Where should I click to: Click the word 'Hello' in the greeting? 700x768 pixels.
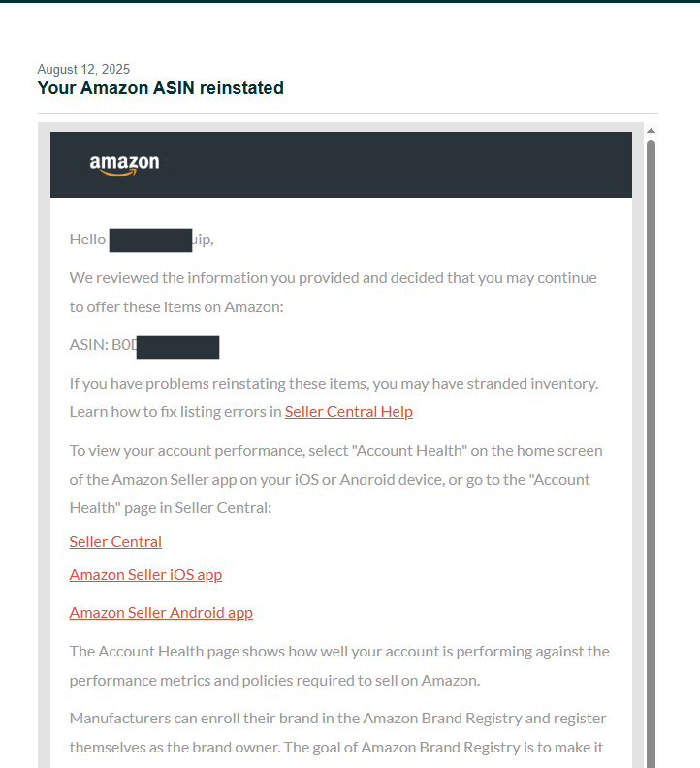pos(87,240)
